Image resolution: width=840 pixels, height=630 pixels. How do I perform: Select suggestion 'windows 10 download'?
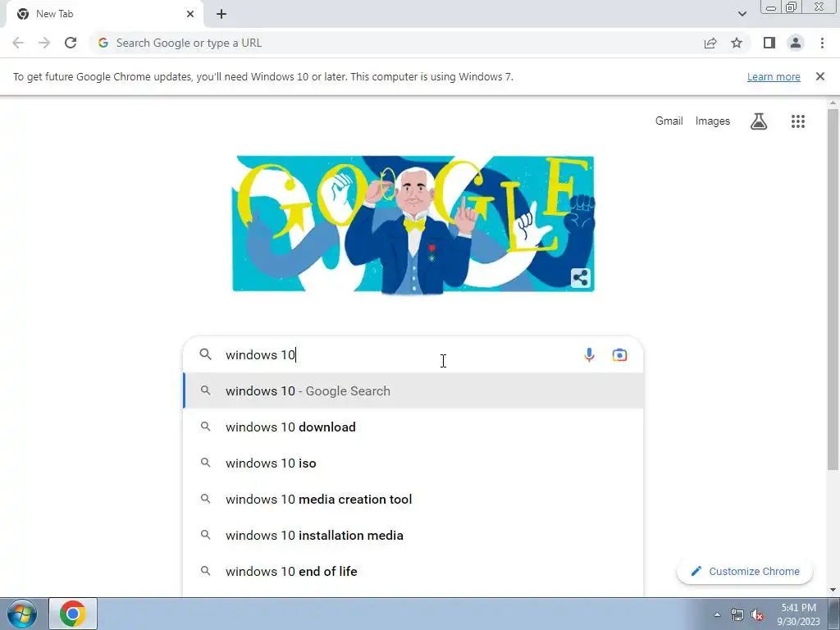pos(413,427)
